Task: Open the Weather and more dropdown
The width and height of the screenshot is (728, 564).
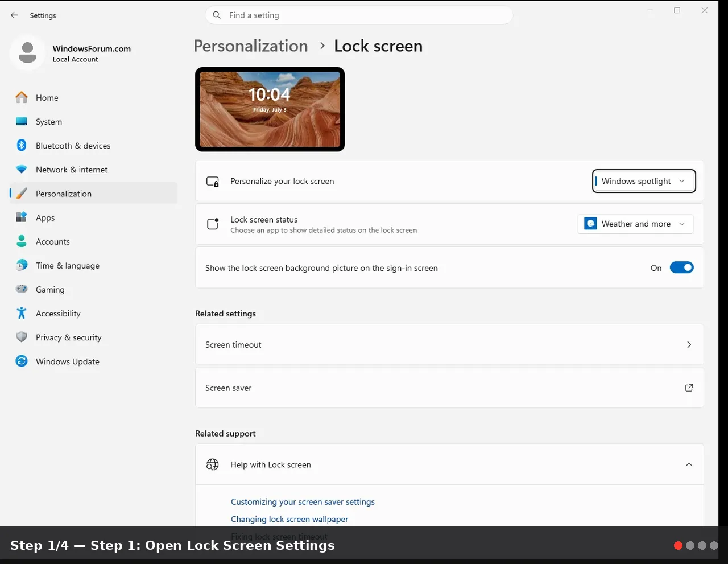Action: click(x=635, y=224)
